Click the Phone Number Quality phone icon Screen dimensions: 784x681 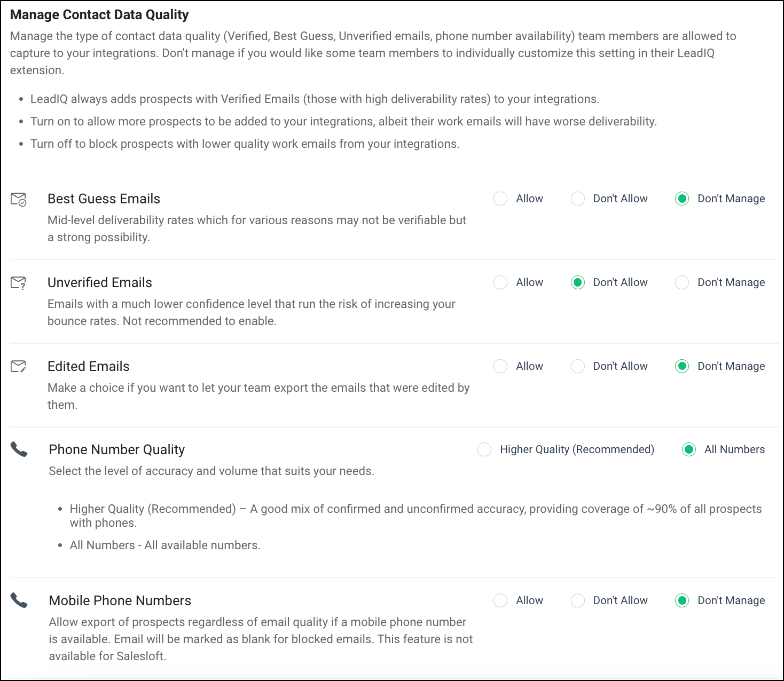(x=19, y=449)
